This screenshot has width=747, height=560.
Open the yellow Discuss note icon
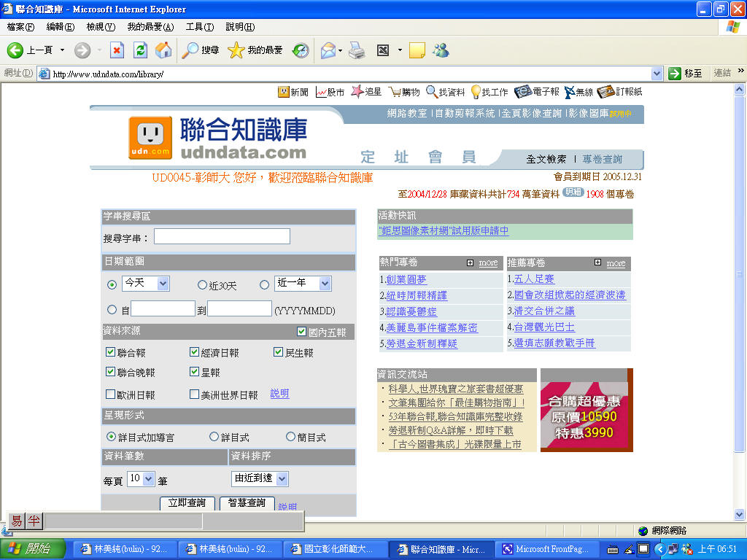[417, 50]
